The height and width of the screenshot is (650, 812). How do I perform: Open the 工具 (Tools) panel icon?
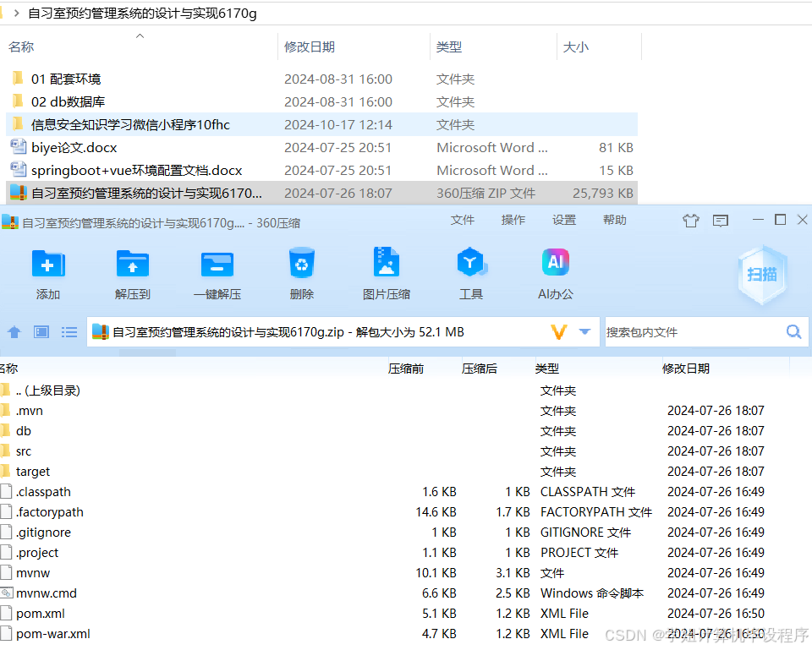point(471,270)
